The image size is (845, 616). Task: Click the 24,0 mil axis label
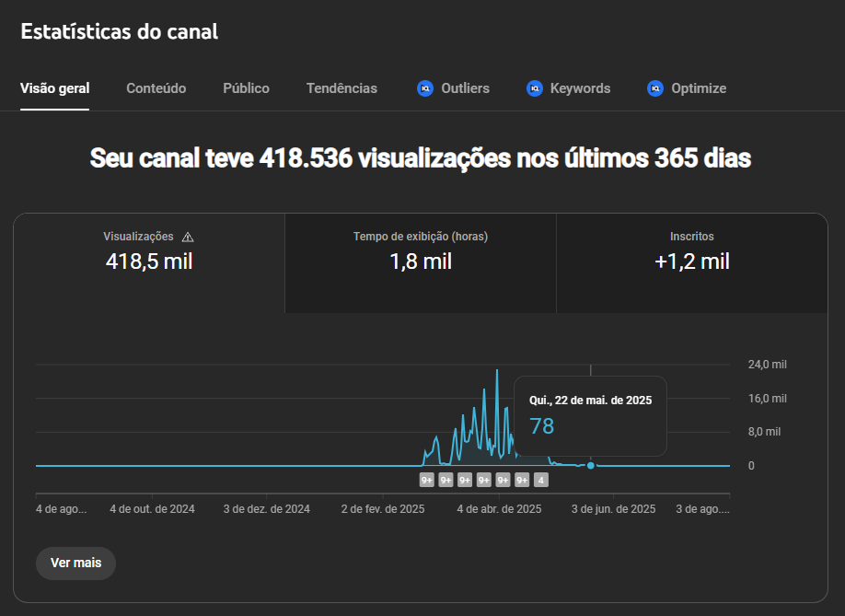(768, 365)
